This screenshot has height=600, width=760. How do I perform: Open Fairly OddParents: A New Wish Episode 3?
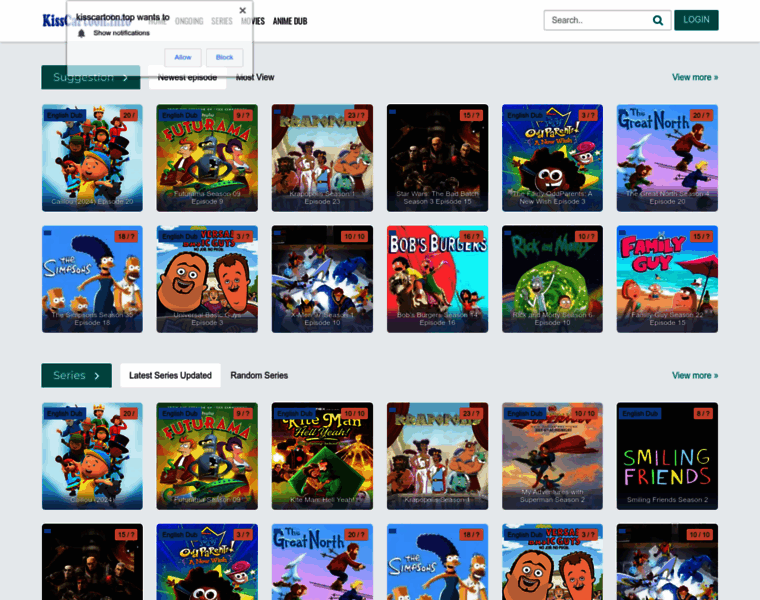click(553, 158)
